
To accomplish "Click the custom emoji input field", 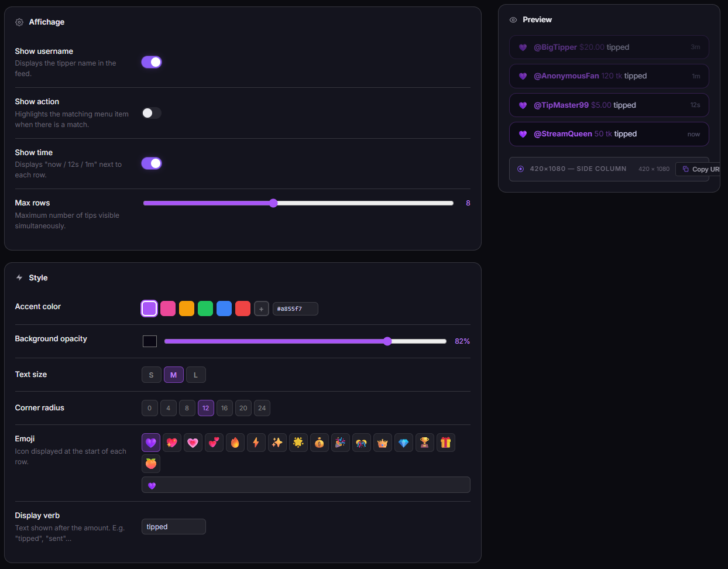I will coord(306,485).
